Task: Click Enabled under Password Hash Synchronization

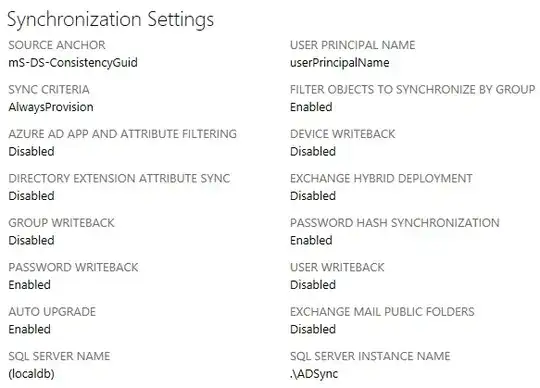Action: coord(311,240)
